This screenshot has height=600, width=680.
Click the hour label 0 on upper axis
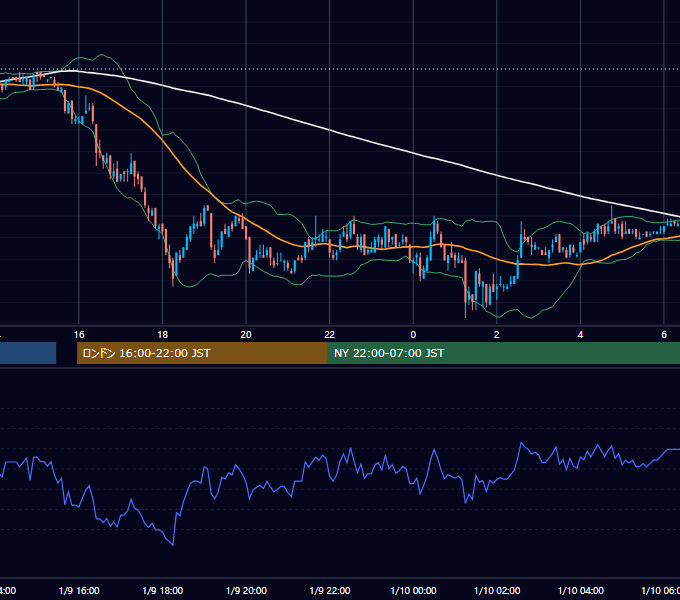pos(413,334)
